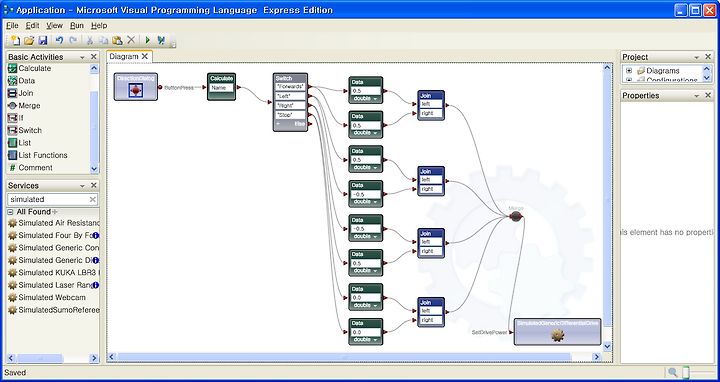The image size is (720, 382).
Task: Select the DirectionDialog block
Action: (135, 86)
